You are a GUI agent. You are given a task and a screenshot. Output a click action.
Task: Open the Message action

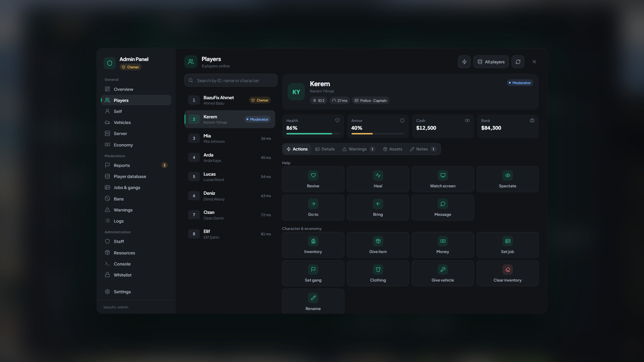pyautogui.click(x=442, y=208)
